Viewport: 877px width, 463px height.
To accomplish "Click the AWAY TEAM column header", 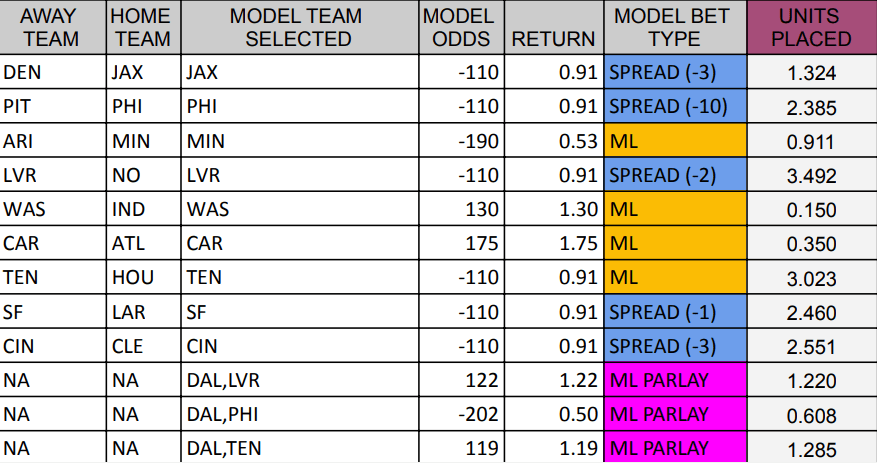I will (x=51, y=28).
